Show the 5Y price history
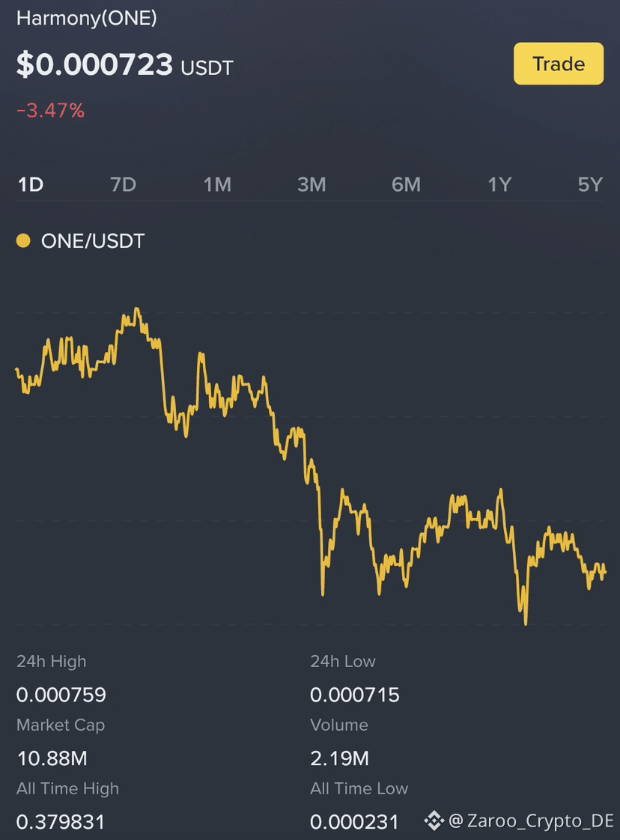The height and width of the screenshot is (840, 620). click(590, 185)
